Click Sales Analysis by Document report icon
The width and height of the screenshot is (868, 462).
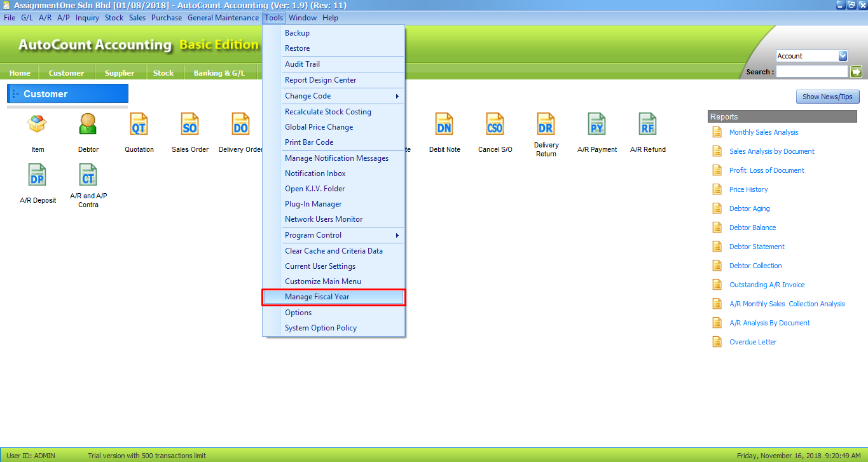[717, 151]
